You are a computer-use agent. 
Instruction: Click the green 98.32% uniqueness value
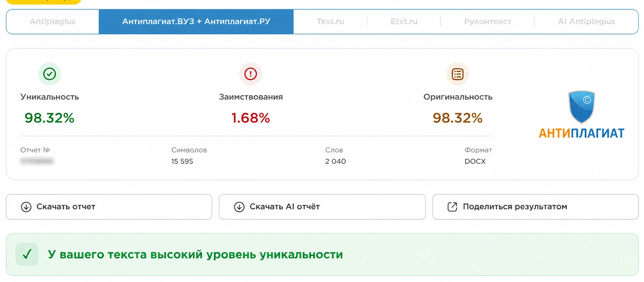[49, 118]
